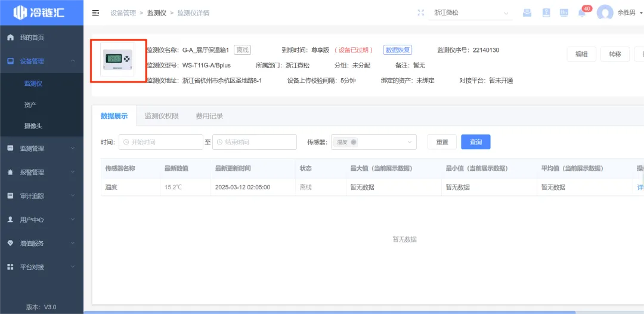The height and width of the screenshot is (314, 644).
Task: Switch to the 费用记录 tab
Action: click(209, 116)
